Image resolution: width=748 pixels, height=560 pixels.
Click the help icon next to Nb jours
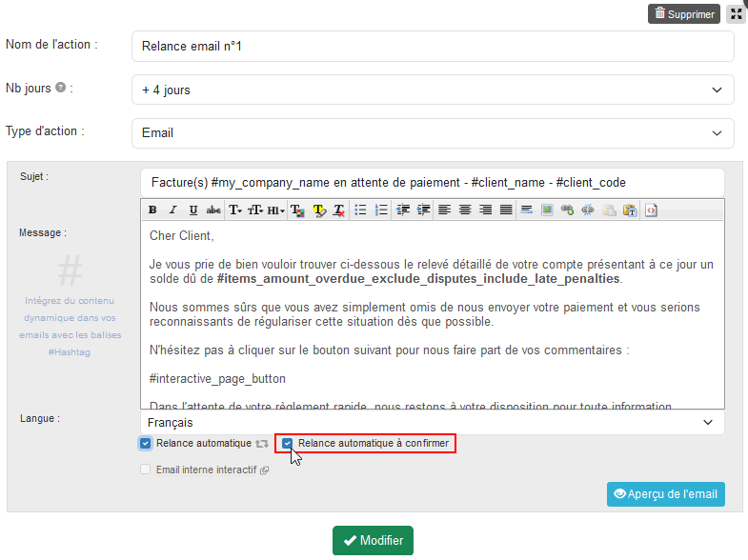[60, 88]
